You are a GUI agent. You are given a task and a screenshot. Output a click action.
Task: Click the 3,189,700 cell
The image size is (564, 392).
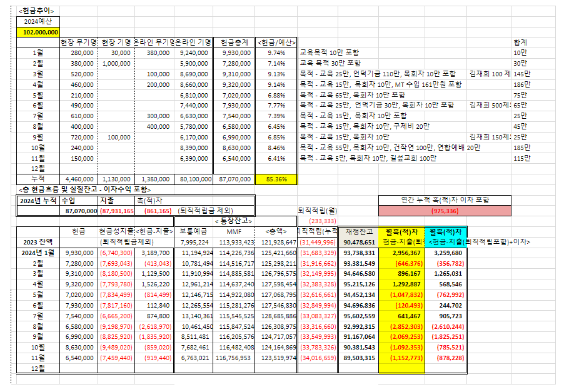(x=154, y=253)
